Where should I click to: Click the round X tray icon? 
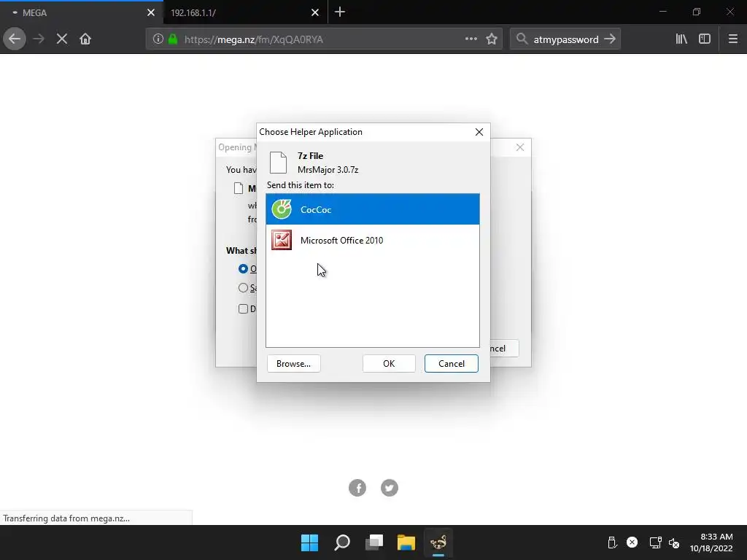click(x=632, y=542)
